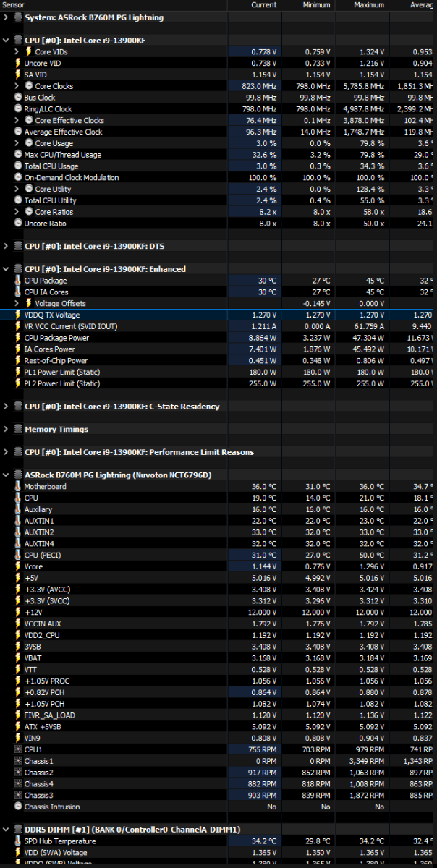Select the FIVR_SA_LOAD row
Image resolution: width=437 pixels, height=868 pixels.
point(218,715)
